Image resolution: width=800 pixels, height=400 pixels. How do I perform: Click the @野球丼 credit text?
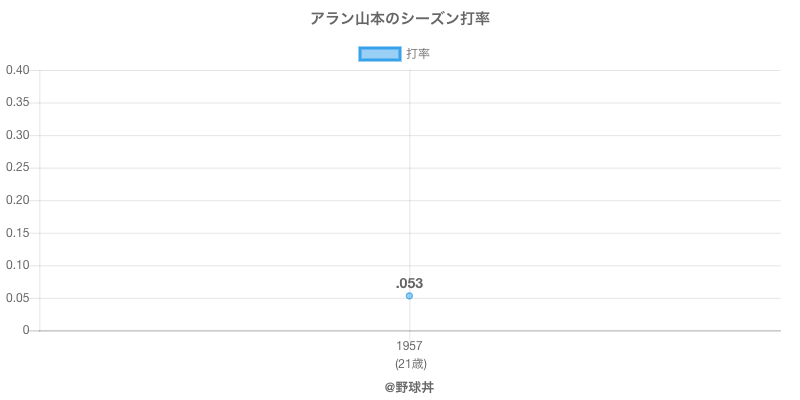click(x=409, y=386)
